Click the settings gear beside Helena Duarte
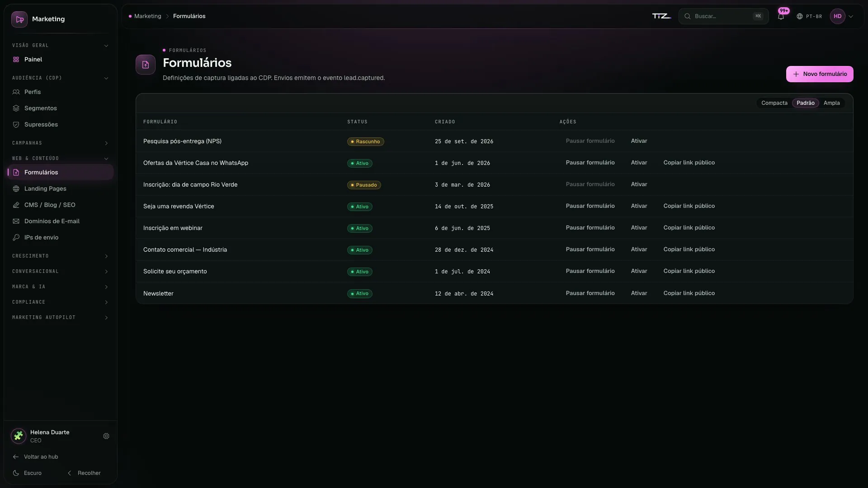 [x=106, y=436]
